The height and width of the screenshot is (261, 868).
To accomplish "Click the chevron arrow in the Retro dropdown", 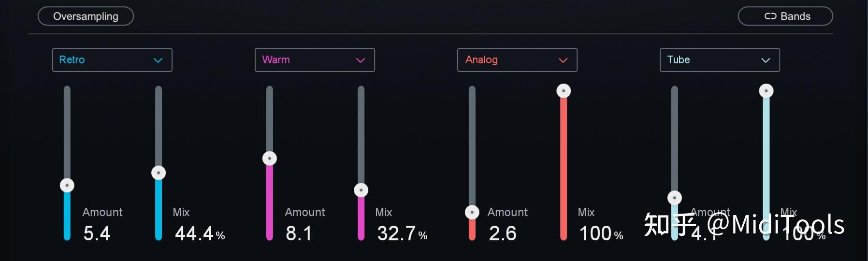I will pos(158,60).
